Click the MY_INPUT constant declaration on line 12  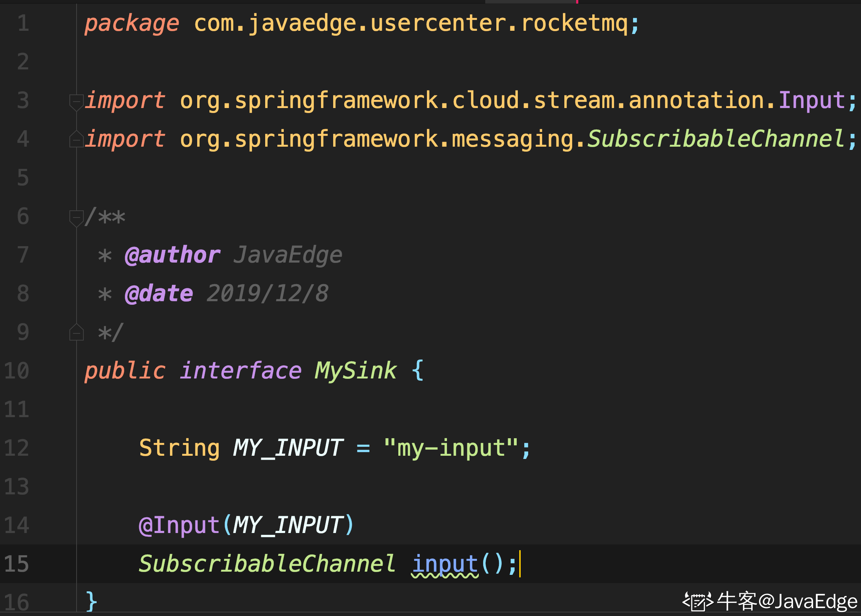click(288, 448)
